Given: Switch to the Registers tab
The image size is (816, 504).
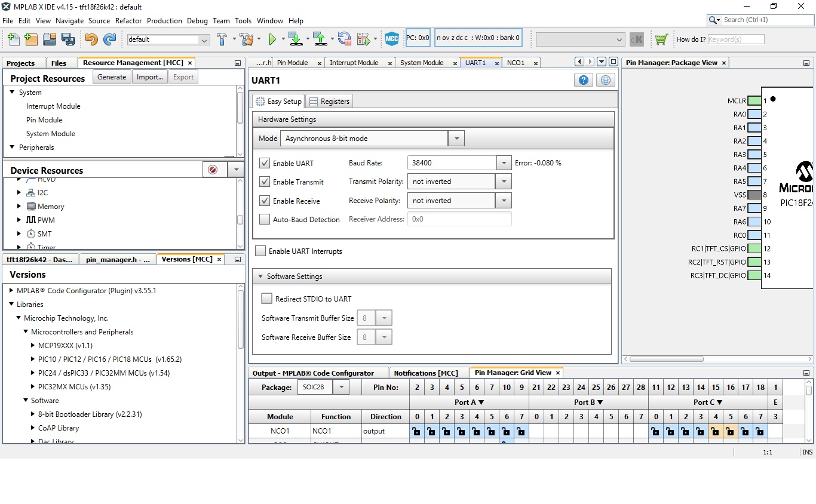Looking at the screenshot, I should [x=329, y=102].
